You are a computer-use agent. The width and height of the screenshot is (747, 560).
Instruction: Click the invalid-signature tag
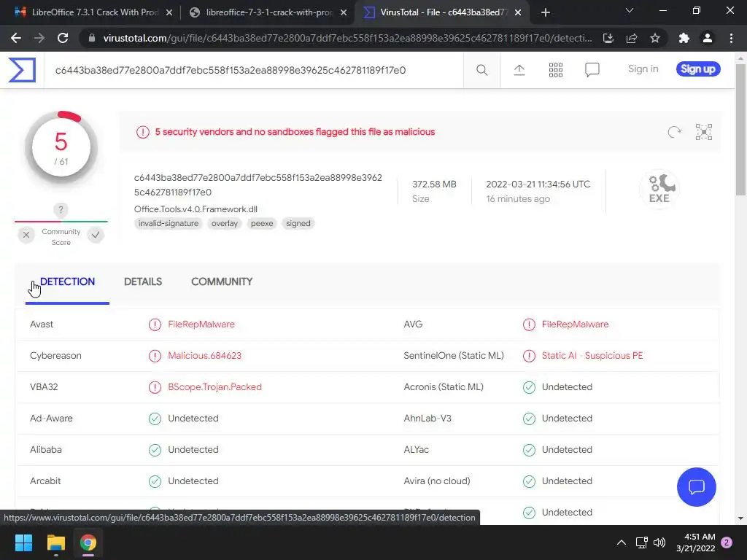click(x=169, y=223)
